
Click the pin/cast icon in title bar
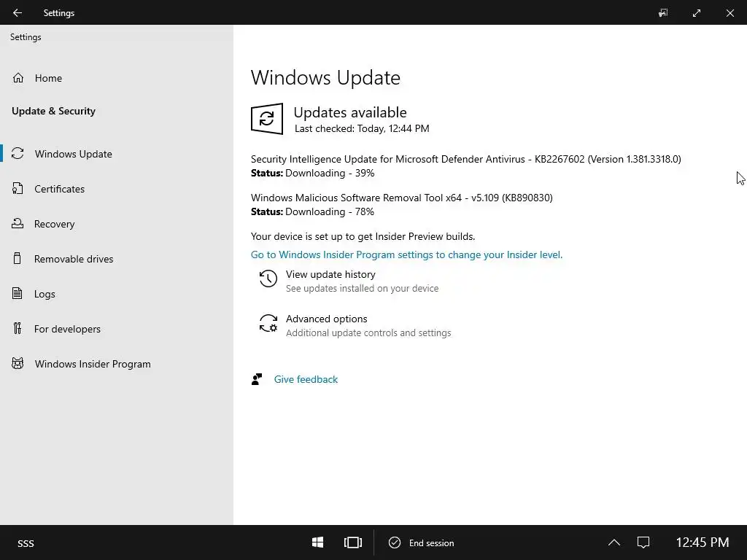663,13
